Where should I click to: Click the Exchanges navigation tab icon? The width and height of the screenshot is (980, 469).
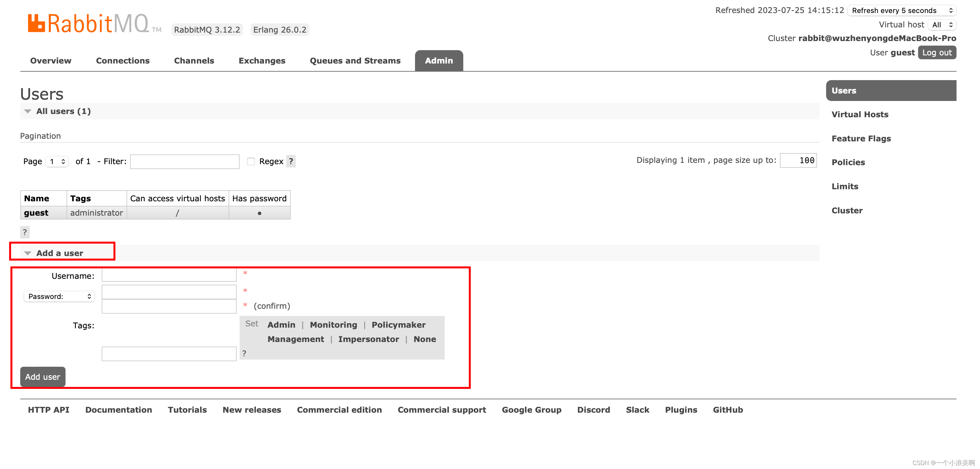tap(262, 61)
